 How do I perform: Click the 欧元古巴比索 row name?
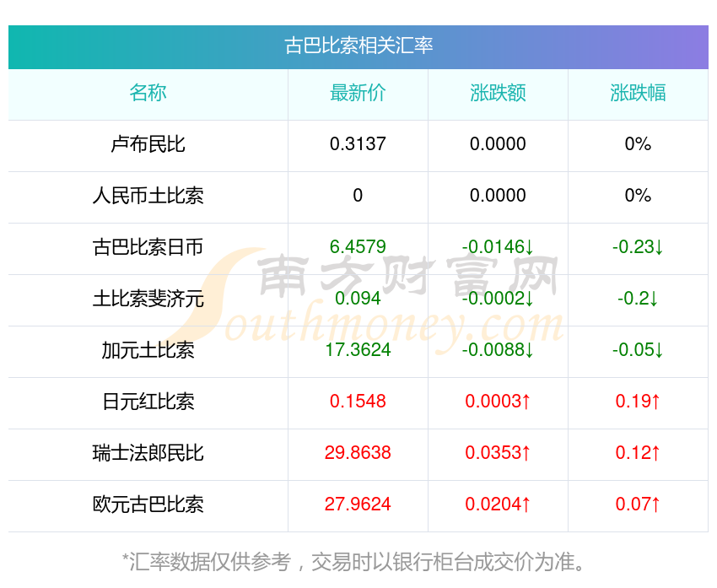point(148,504)
